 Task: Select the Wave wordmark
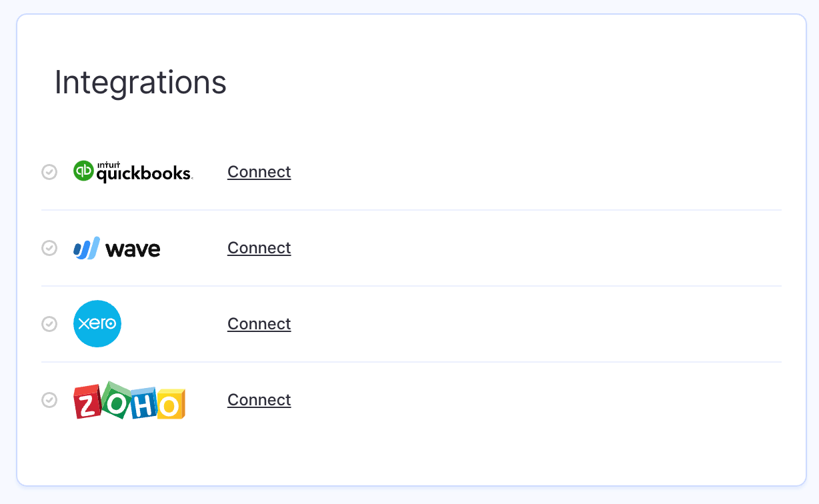(133, 248)
